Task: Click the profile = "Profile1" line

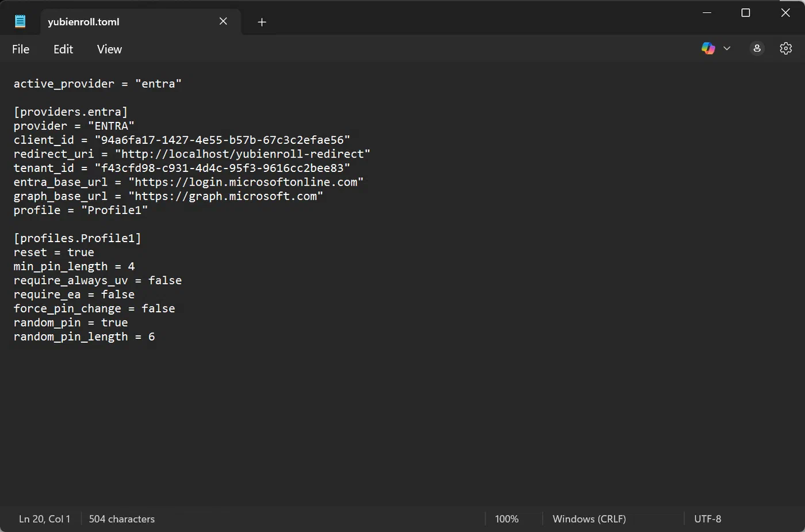Action: tap(81, 210)
